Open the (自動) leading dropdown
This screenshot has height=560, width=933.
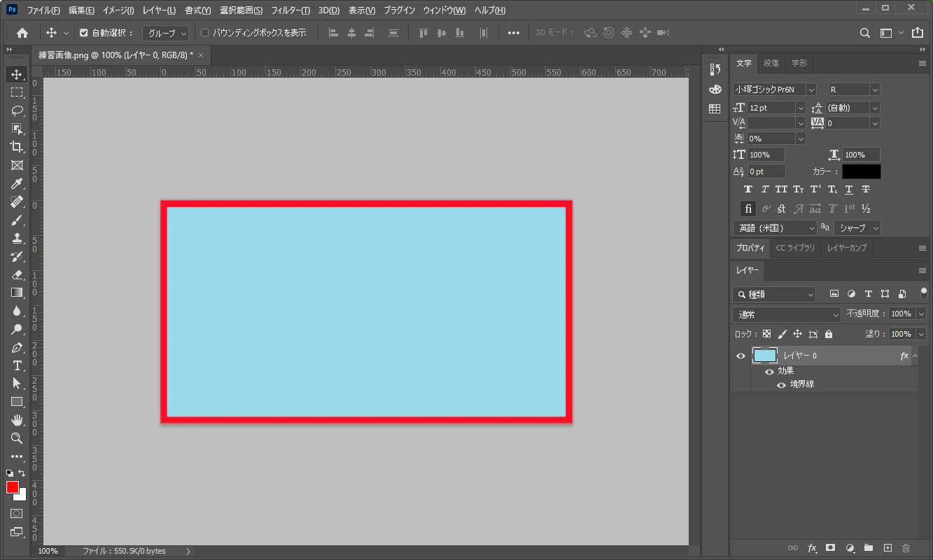[874, 108]
